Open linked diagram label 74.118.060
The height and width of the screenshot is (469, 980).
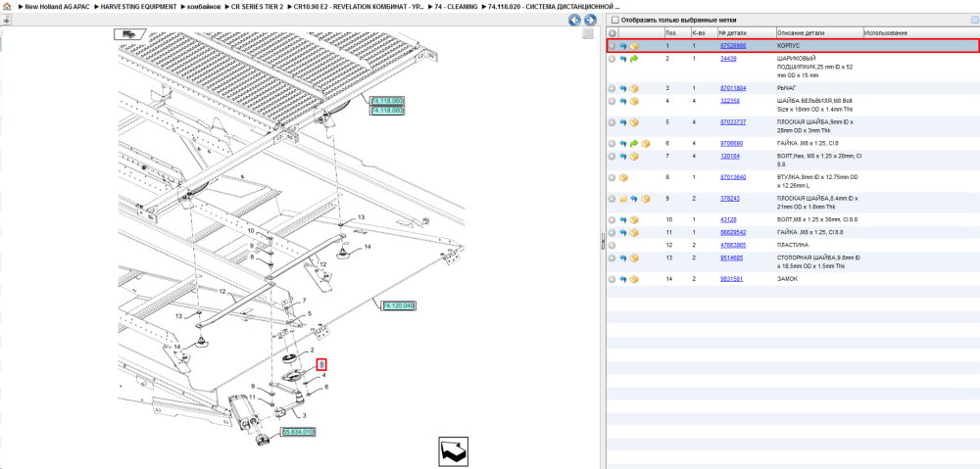tap(387, 101)
